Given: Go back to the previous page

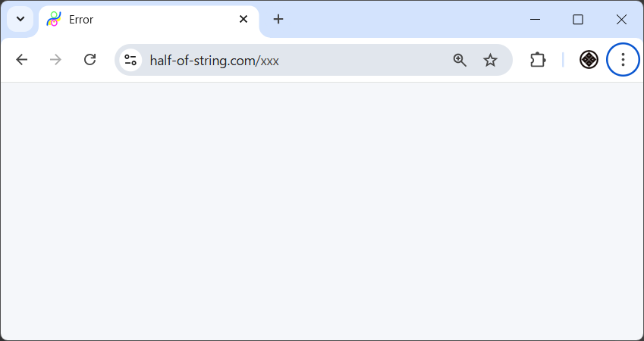Looking at the screenshot, I should pos(21,60).
